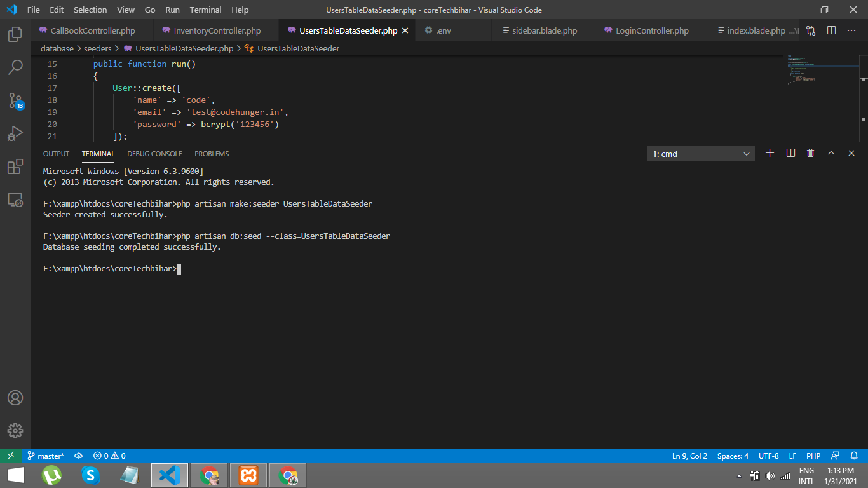Viewport: 868px width, 488px height.
Task: Switch to index.blade.php tab
Action: tap(755, 30)
